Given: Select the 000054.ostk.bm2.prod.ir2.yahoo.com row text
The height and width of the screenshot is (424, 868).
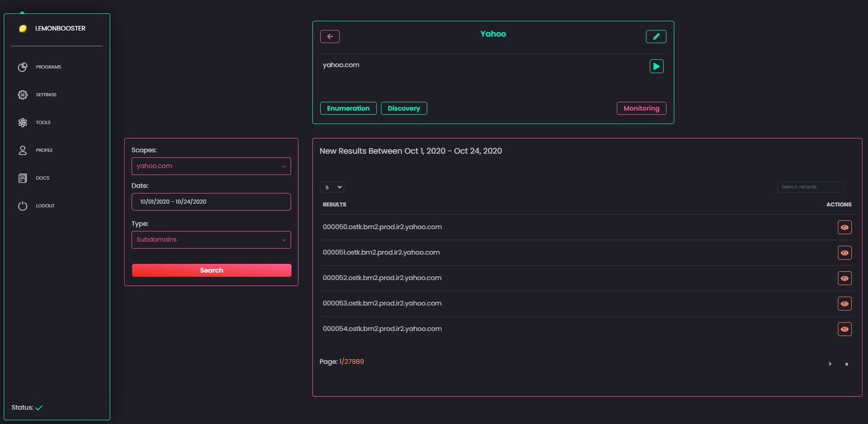Looking at the screenshot, I should pos(382,329).
